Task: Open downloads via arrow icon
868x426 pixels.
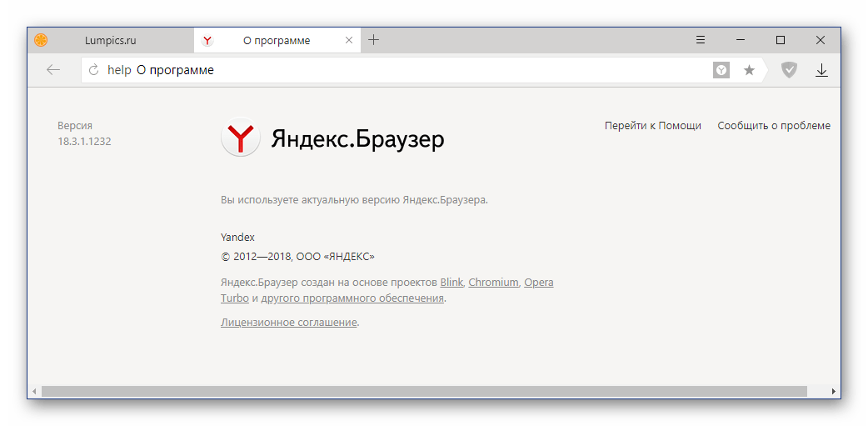Action: [x=821, y=70]
